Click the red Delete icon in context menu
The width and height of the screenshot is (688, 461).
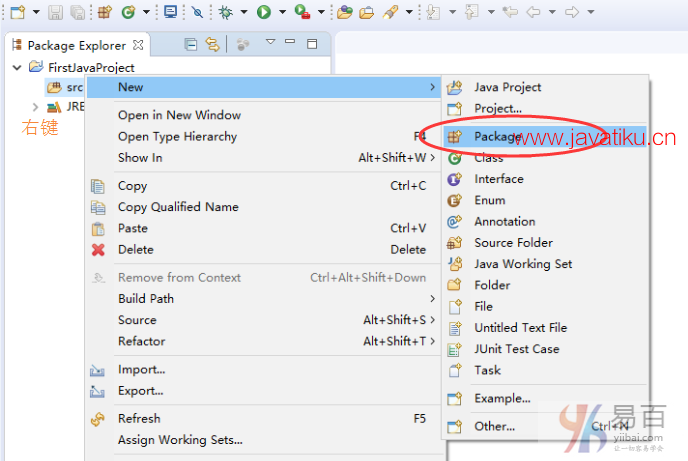(98, 250)
